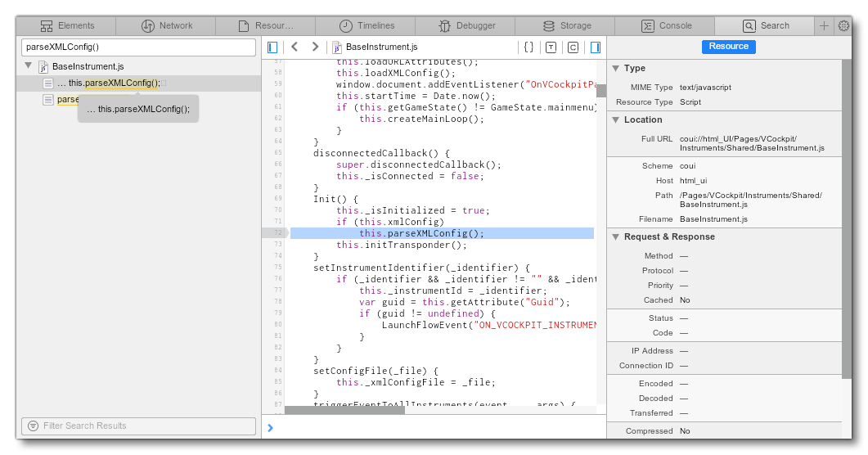Click the code editor vertical scrollbar thumb

pyautogui.click(x=601, y=90)
